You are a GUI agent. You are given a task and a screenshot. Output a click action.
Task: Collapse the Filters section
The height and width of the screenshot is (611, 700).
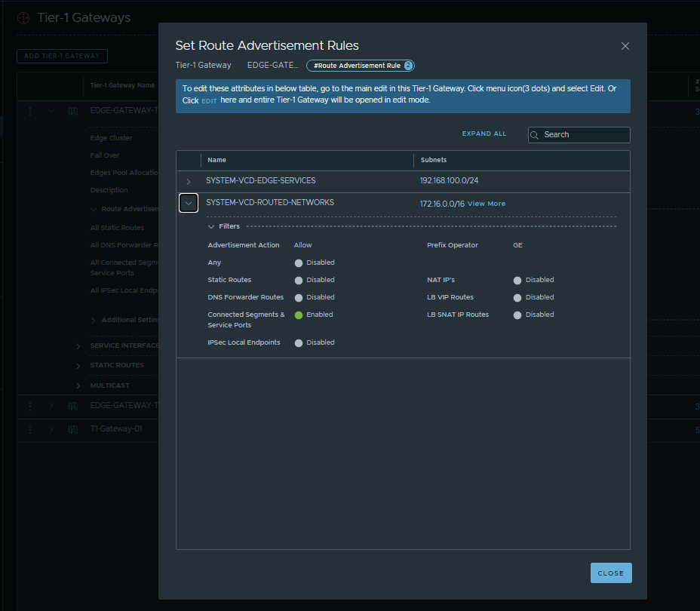click(212, 226)
